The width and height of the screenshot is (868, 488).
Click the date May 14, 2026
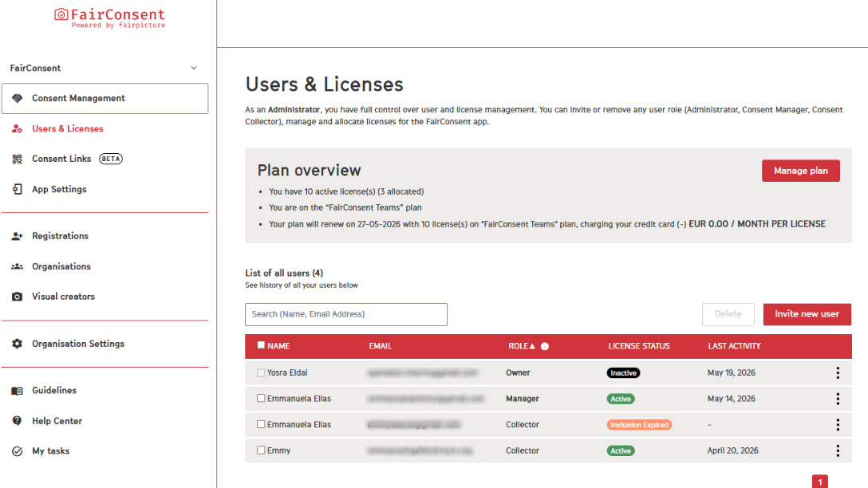click(732, 399)
